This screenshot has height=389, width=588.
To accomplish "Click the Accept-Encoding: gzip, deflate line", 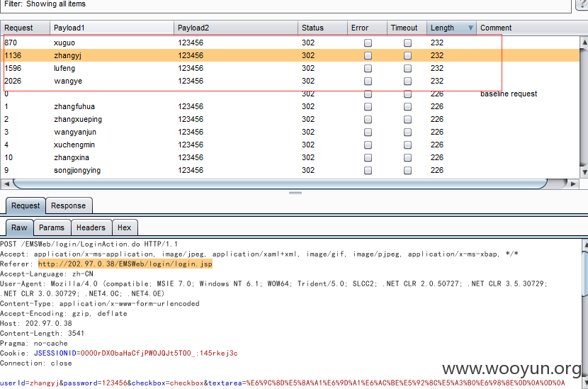I will click(64, 313).
